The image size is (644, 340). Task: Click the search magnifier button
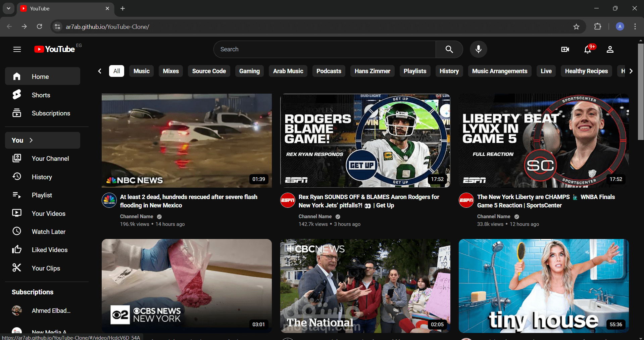449,49
